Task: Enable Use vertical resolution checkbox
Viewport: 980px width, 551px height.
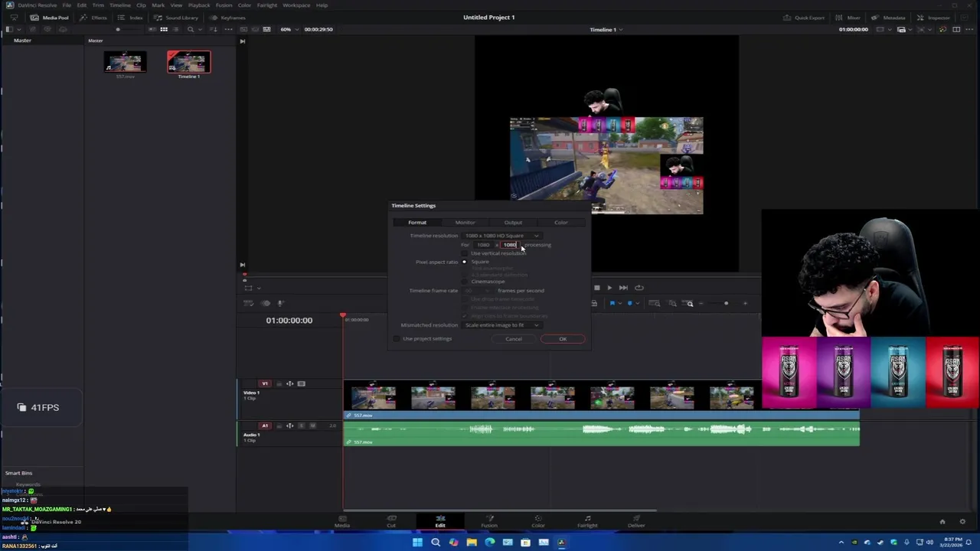Action: tap(464, 253)
